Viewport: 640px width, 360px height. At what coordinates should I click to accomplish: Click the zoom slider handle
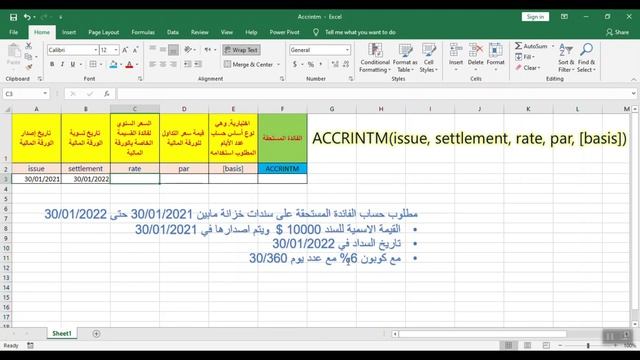click(588, 346)
